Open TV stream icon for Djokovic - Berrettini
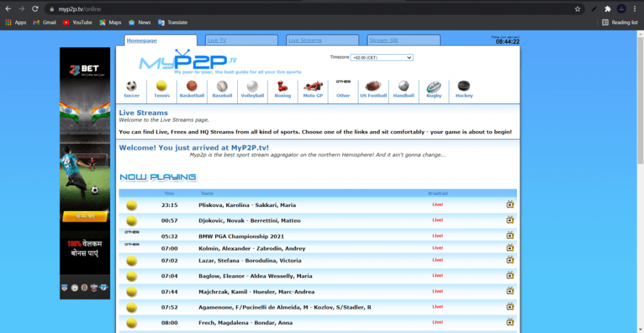 click(510, 220)
